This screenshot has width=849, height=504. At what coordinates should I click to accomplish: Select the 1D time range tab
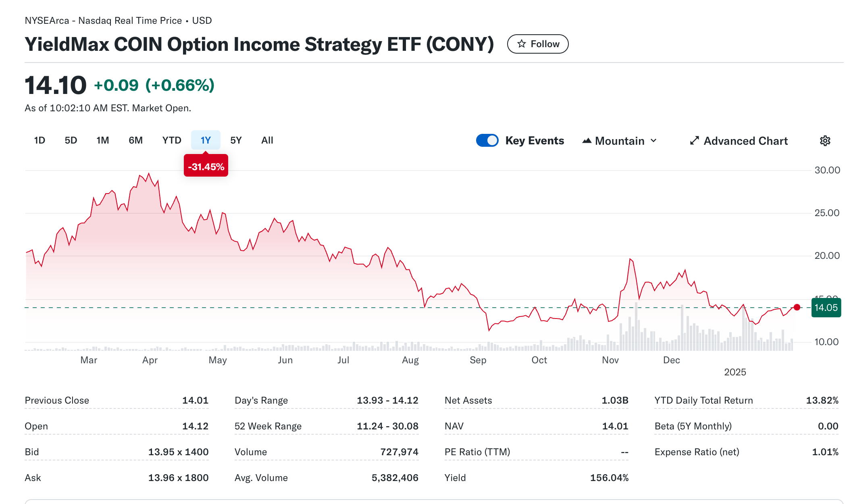tap(40, 140)
